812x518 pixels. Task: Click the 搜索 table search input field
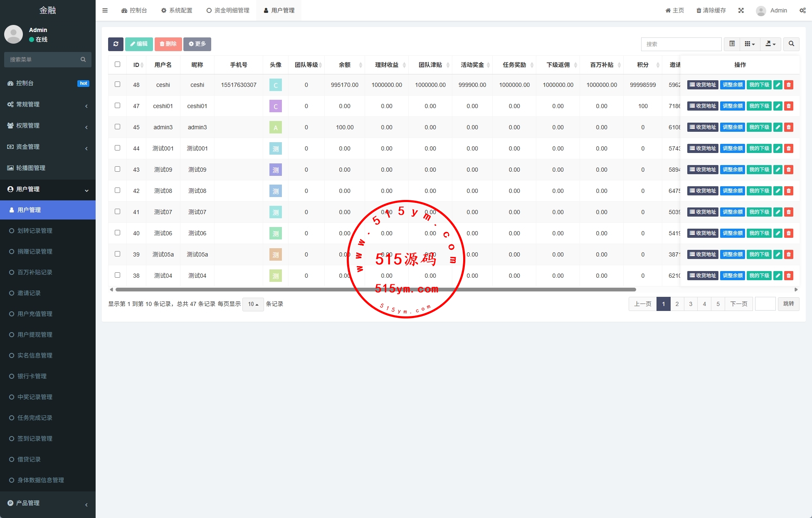pyautogui.click(x=681, y=44)
